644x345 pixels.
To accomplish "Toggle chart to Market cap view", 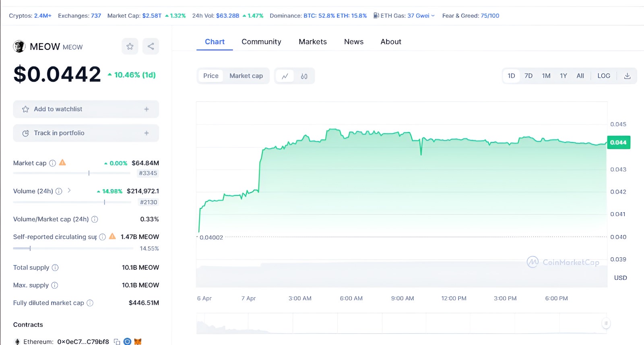I will [246, 76].
